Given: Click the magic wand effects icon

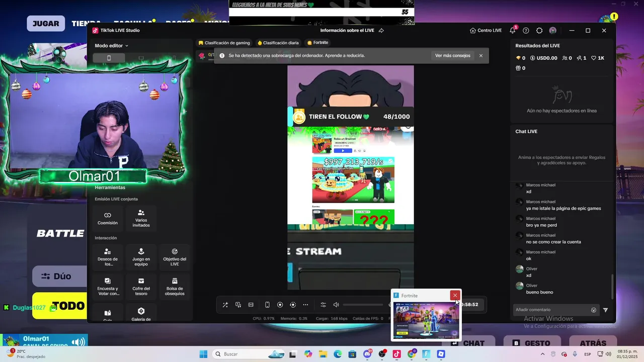Looking at the screenshot, I should (225, 305).
